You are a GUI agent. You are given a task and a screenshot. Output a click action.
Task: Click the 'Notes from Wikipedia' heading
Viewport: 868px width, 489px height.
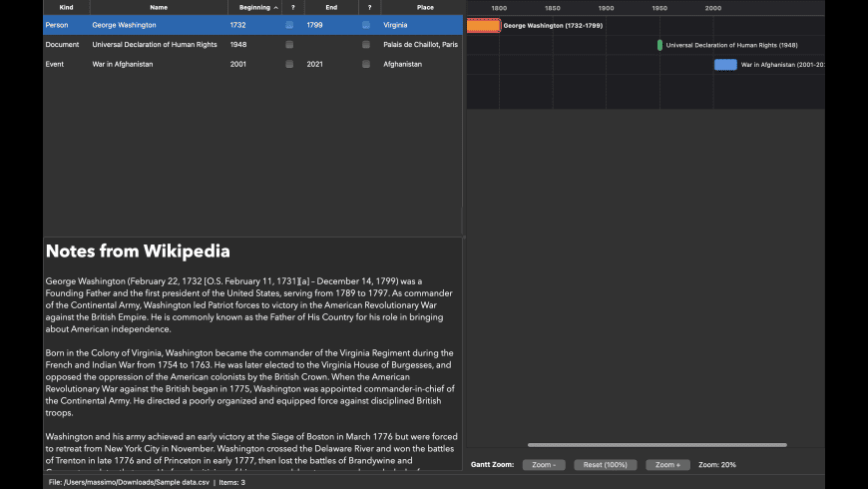pyautogui.click(x=138, y=250)
